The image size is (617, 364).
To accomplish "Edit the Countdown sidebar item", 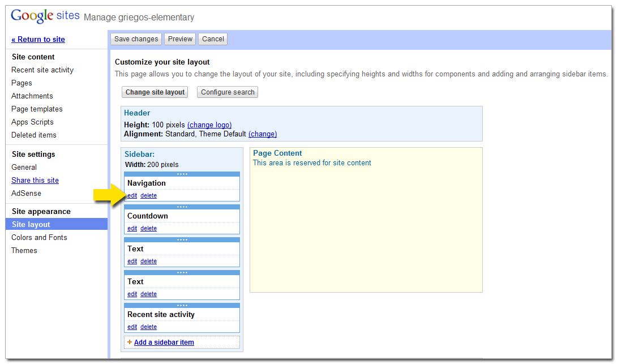I will pyautogui.click(x=132, y=228).
